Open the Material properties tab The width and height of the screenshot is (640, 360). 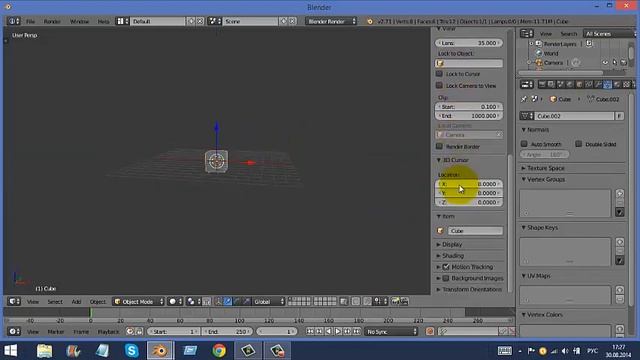click(x=617, y=84)
